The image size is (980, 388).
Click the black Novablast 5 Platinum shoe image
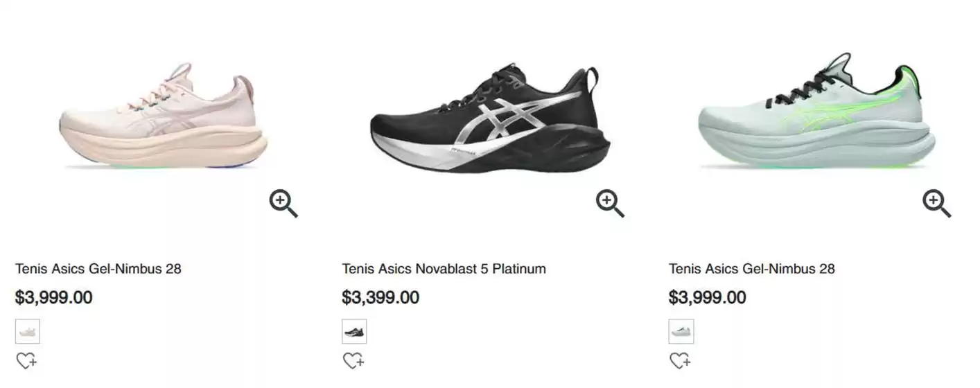489,121
